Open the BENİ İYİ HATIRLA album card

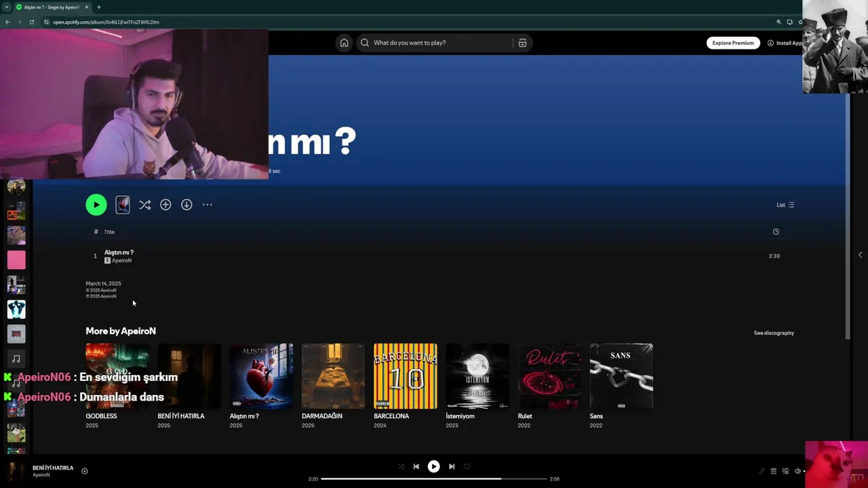click(x=189, y=386)
